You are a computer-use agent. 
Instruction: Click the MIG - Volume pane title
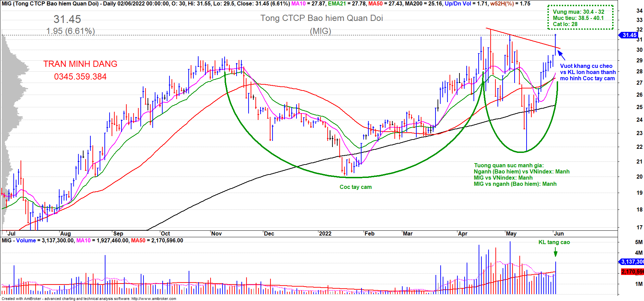[18, 240]
